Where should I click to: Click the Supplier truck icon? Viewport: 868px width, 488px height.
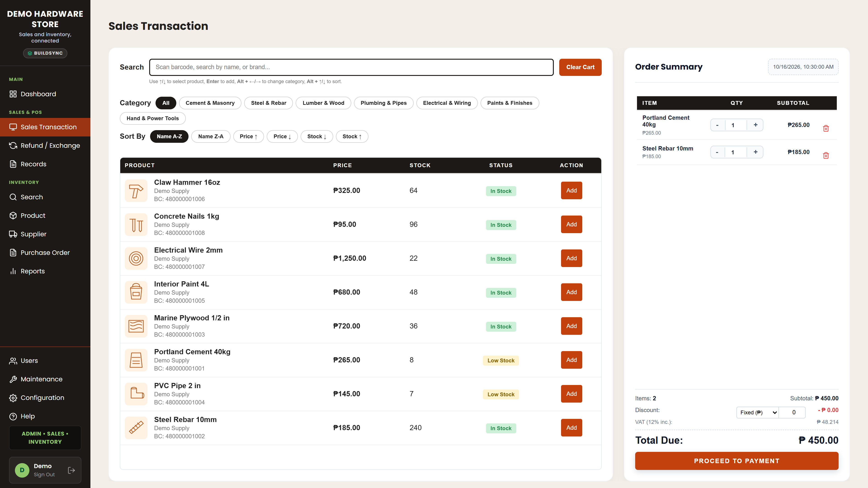(13, 234)
